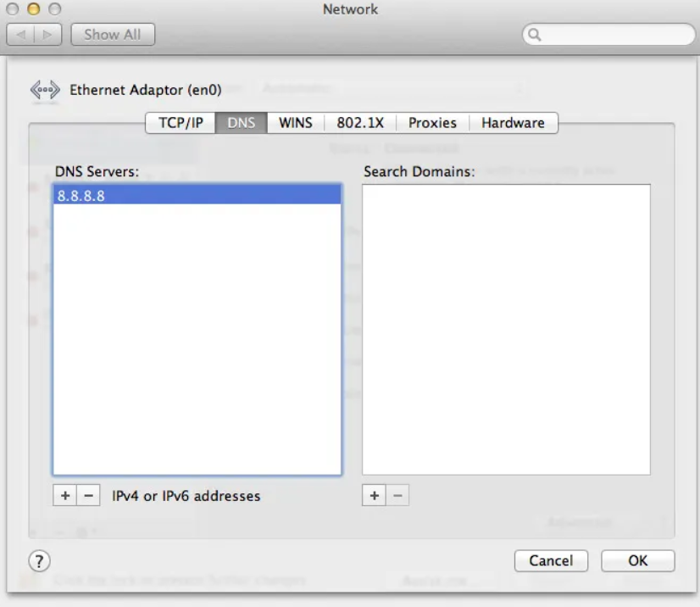Click the IPv4 or IPv6 addresses text
The height and width of the screenshot is (607, 700).
(186, 496)
